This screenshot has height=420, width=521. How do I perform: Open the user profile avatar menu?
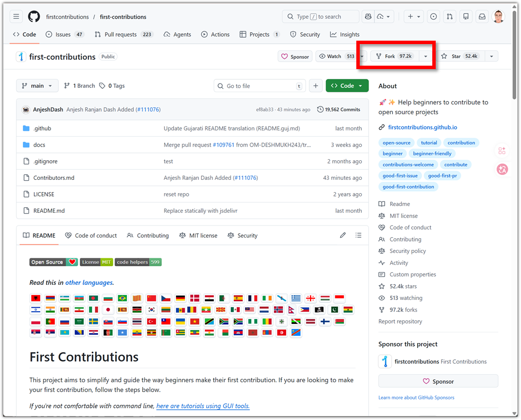pos(498,17)
